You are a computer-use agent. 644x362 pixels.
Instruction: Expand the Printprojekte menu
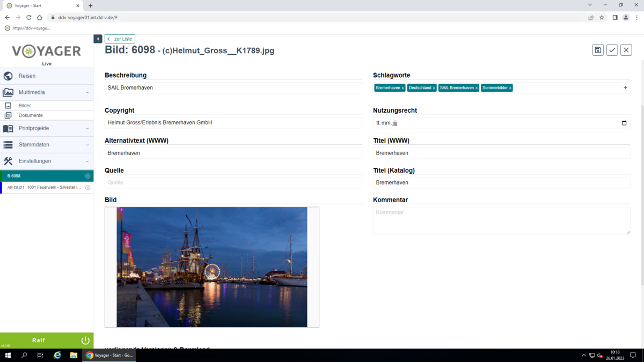tap(47, 129)
